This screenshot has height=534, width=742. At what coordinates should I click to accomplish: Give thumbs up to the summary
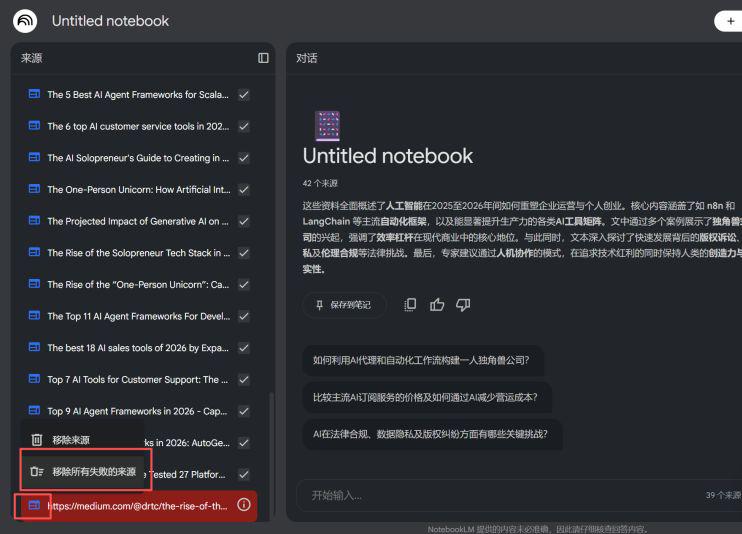(x=437, y=304)
